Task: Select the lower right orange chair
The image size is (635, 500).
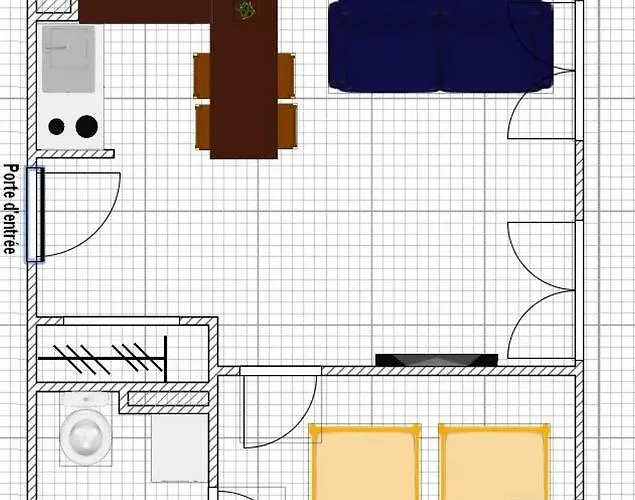Action: click(288, 126)
